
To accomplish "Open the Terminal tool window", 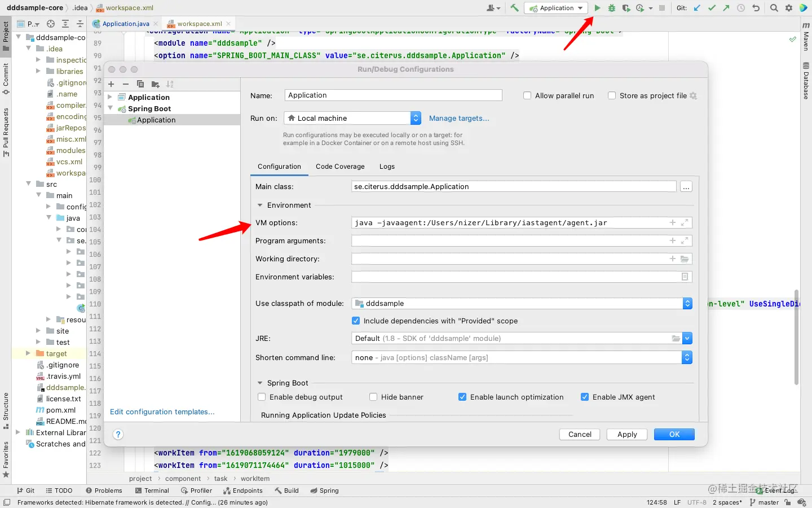I will point(152,491).
